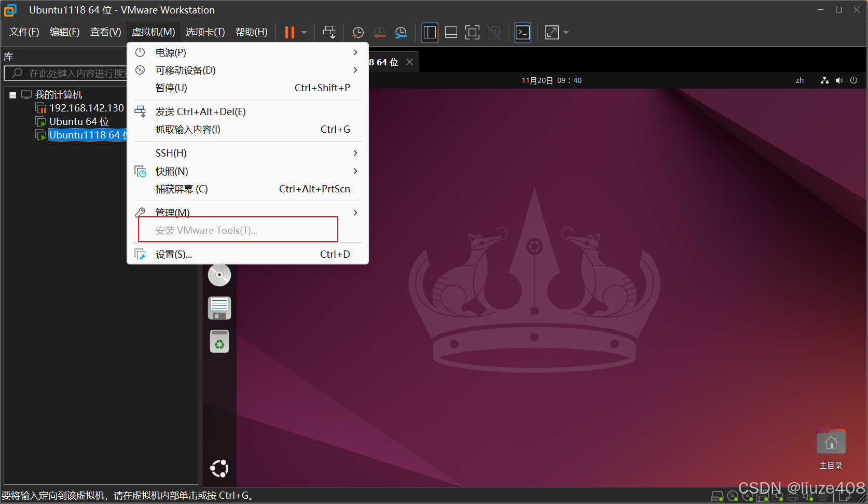This screenshot has width=868, height=504.
Task: Open the 编辑(E) menu
Action: tap(65, 32)
